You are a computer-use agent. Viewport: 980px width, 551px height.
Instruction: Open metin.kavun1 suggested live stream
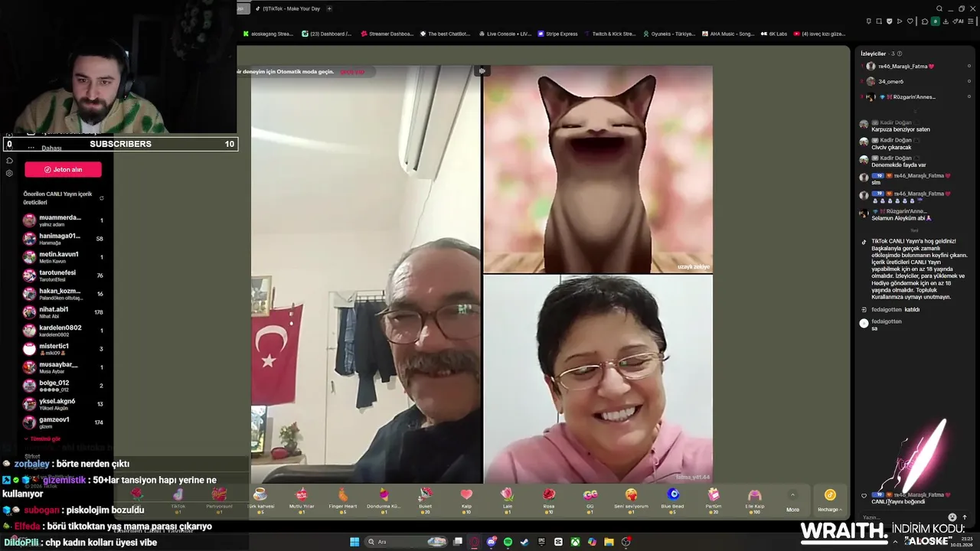(x=63, y=257)
